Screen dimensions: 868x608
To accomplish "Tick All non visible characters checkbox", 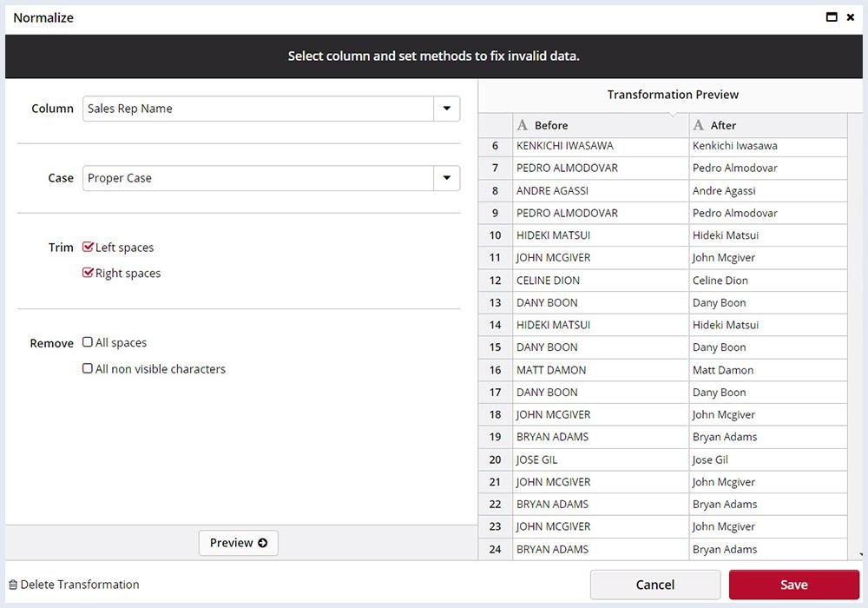I will pos(88,369).
